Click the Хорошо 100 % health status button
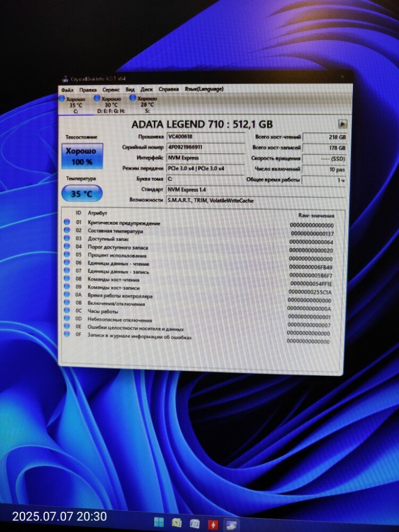The image size is (399, 532). point(82,156)
